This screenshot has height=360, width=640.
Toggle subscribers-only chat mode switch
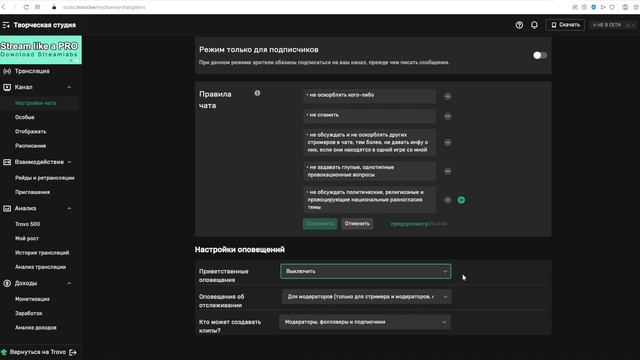pos(540,55)
